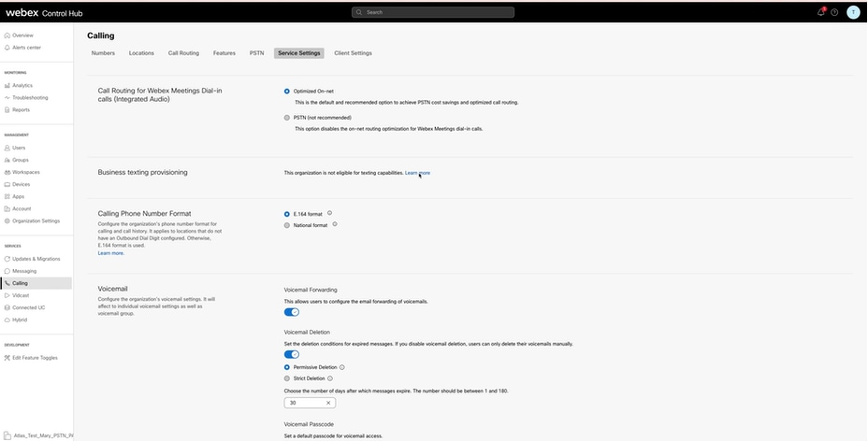Toggle the Voicemail Deletion switch
The height and width of the screenshot is (441, 868).
point(292,354)
